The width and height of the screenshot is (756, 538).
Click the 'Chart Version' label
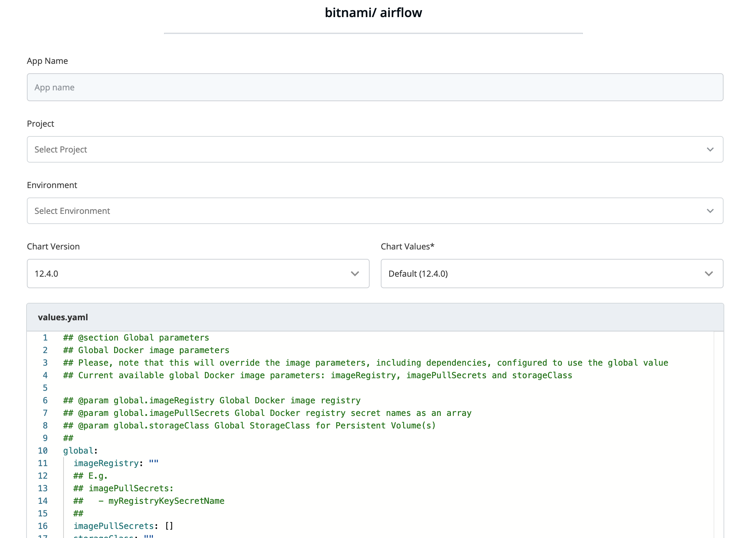pyautogui.click(x=53, y=246)
